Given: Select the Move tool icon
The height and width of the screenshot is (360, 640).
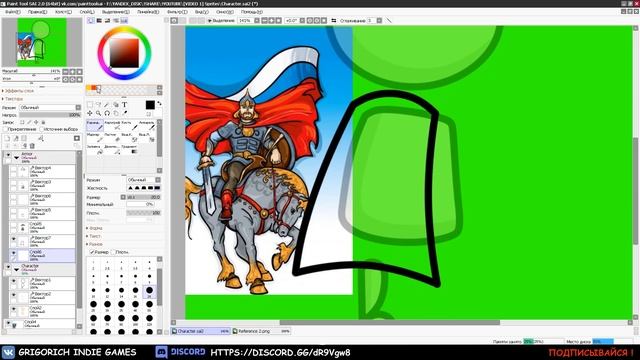Looking at the screenshot, I should pyautogui.click(x=90, y=113).
